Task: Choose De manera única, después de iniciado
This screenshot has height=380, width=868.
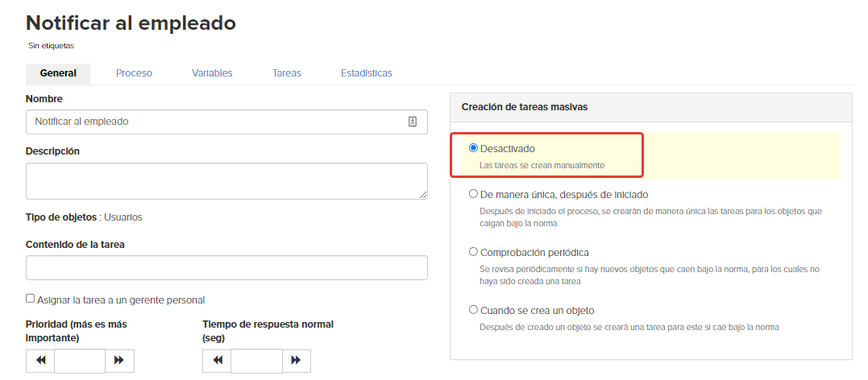Action: 473,194
